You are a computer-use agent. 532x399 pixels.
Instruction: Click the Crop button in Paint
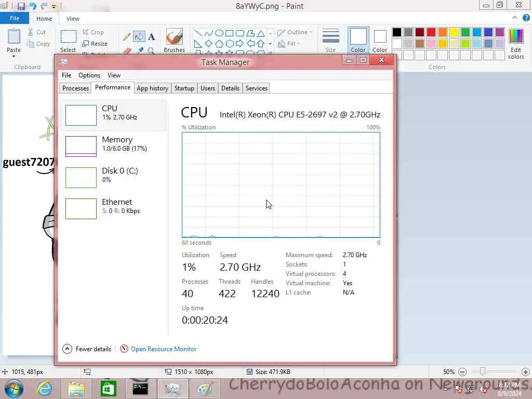[x=93, y=32]
